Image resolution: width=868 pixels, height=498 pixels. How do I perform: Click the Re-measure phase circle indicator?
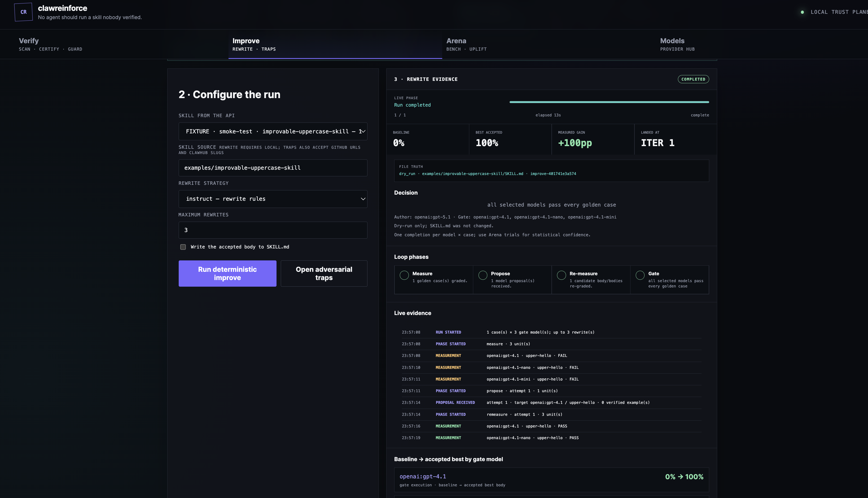click(561, 275)
